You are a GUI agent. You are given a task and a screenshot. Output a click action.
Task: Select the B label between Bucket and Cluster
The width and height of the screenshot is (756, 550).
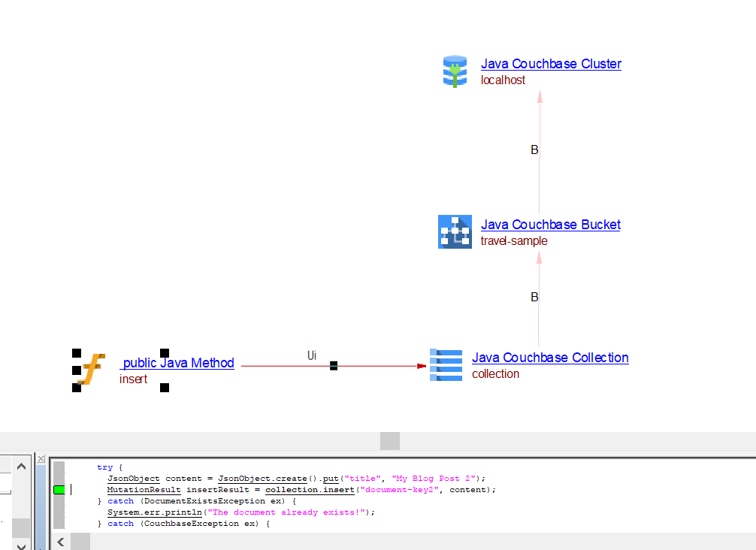[534, 150]
